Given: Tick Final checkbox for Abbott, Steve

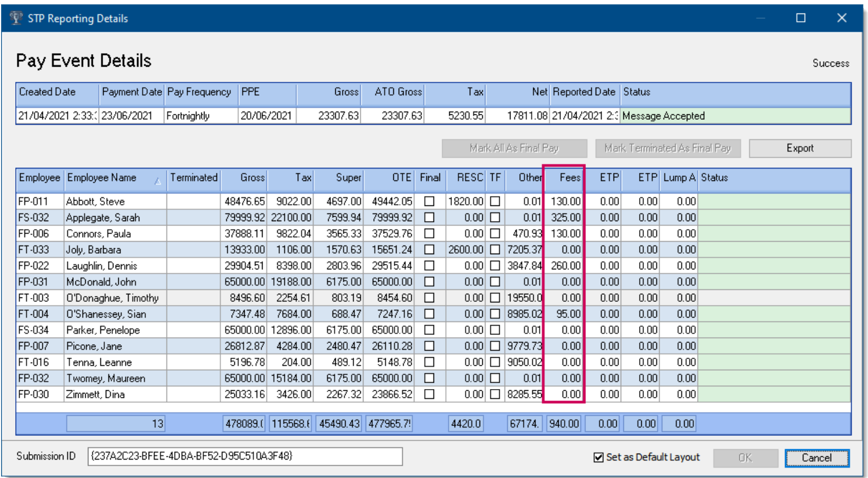Looking at the screenshot, I should pos(429,201).
